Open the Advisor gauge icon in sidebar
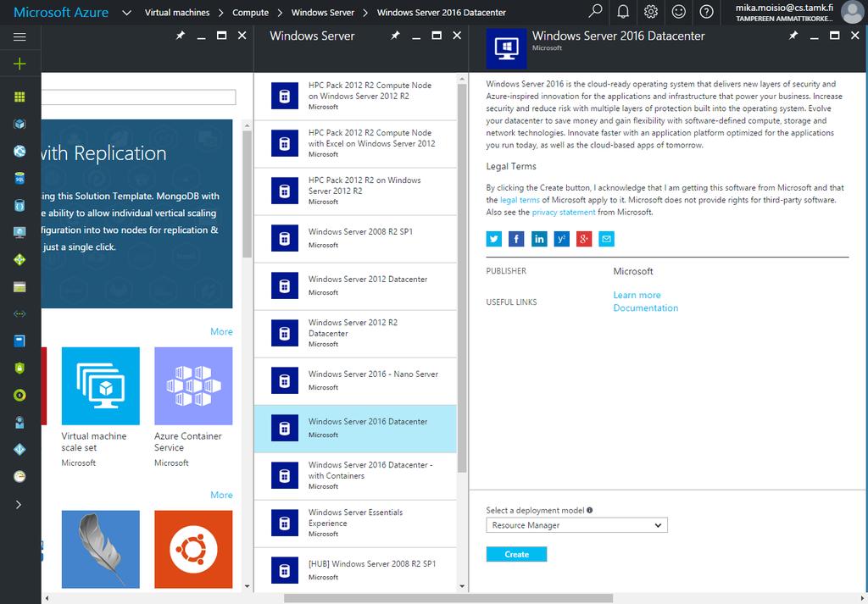The image size is (868, 604). [19, 476]
